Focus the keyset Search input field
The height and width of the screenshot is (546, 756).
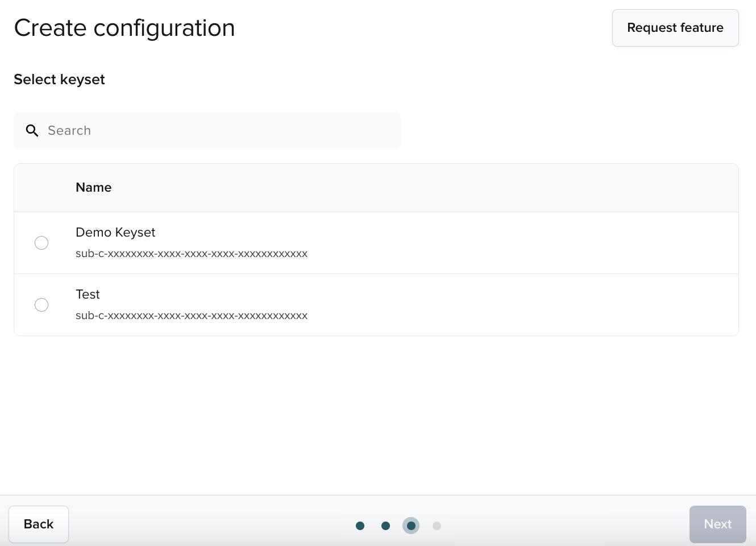click(x=216, y=131)
